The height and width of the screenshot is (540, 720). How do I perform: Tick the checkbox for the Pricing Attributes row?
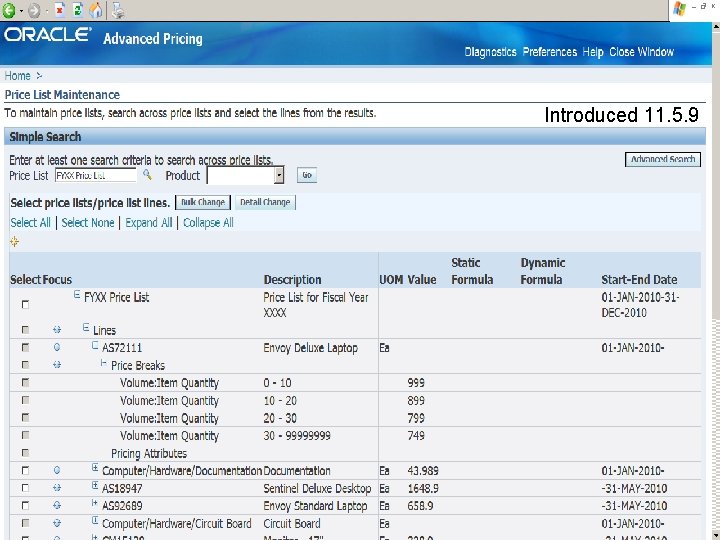coord(25,453)
